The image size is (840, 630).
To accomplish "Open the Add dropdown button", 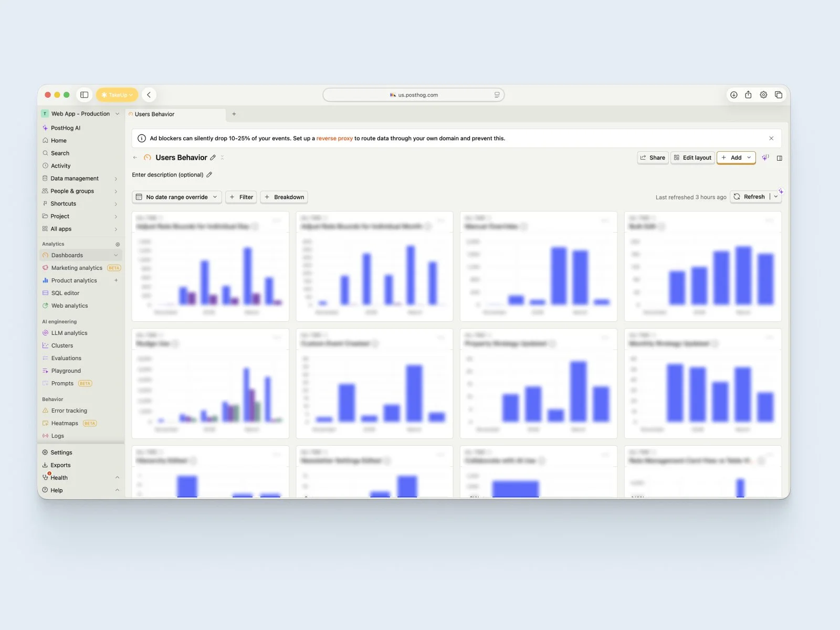I will coord(736,157).
